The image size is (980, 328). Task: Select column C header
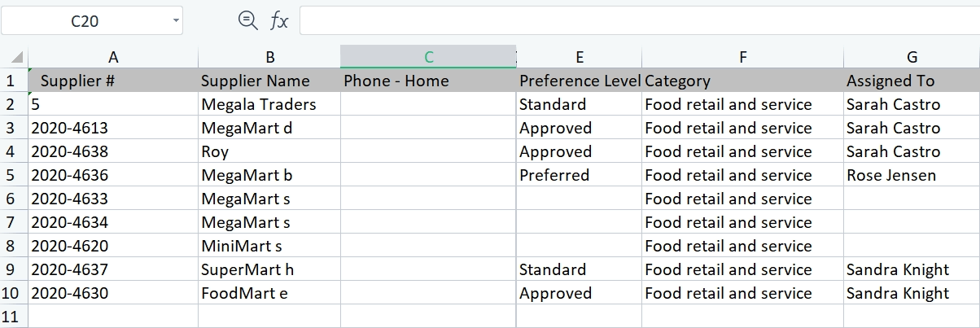tap(428, 57)
